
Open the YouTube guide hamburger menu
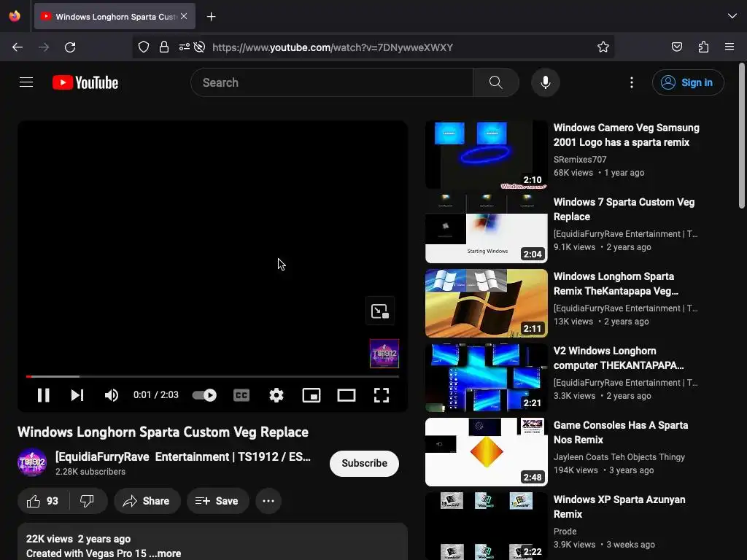26,82
